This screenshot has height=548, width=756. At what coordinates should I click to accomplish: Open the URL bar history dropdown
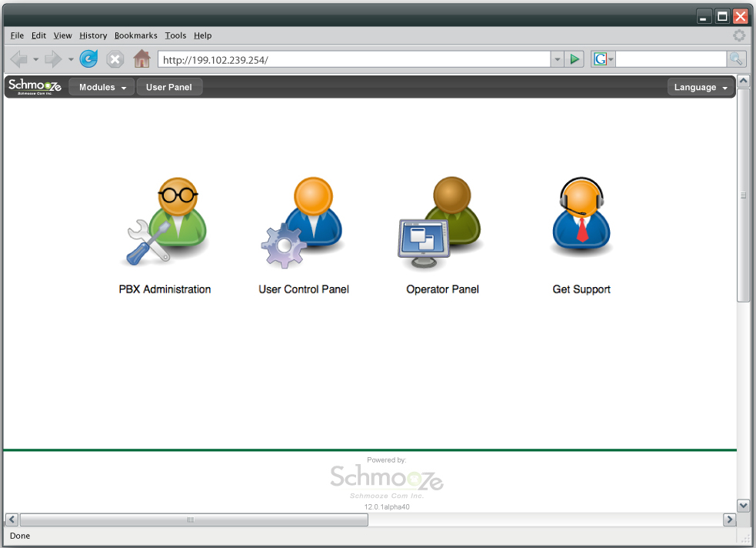tap(557, 58)
